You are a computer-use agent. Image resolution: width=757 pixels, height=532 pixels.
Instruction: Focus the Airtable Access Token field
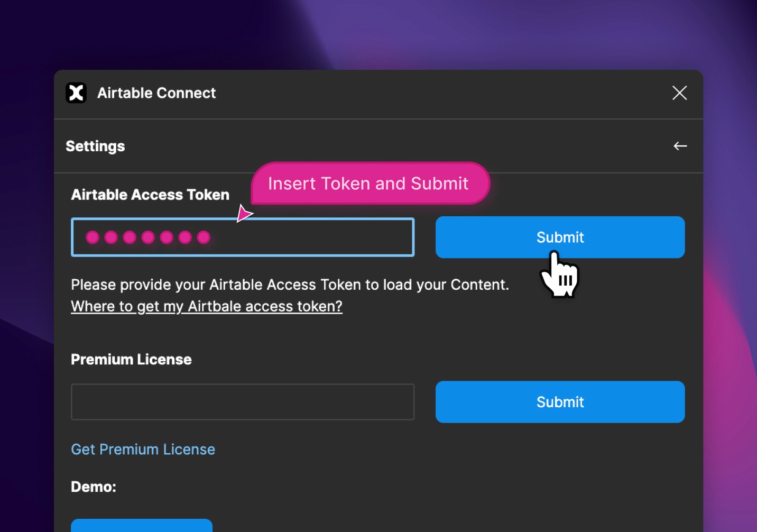coord(243,237)
